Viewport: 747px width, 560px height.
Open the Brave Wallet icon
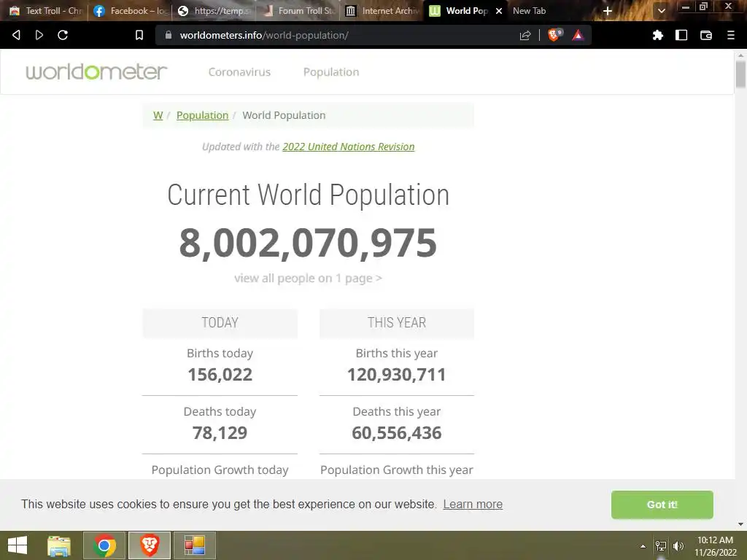tap(705, 35)
